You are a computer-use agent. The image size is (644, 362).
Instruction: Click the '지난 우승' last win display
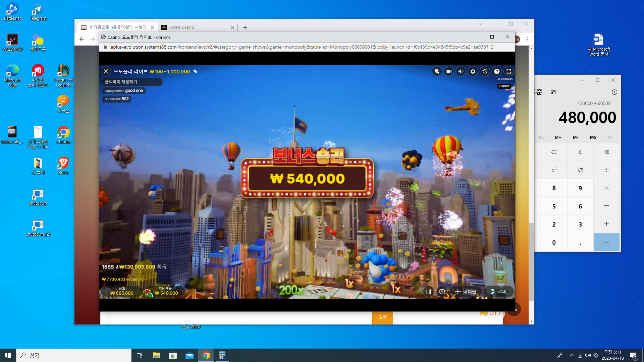165,291
